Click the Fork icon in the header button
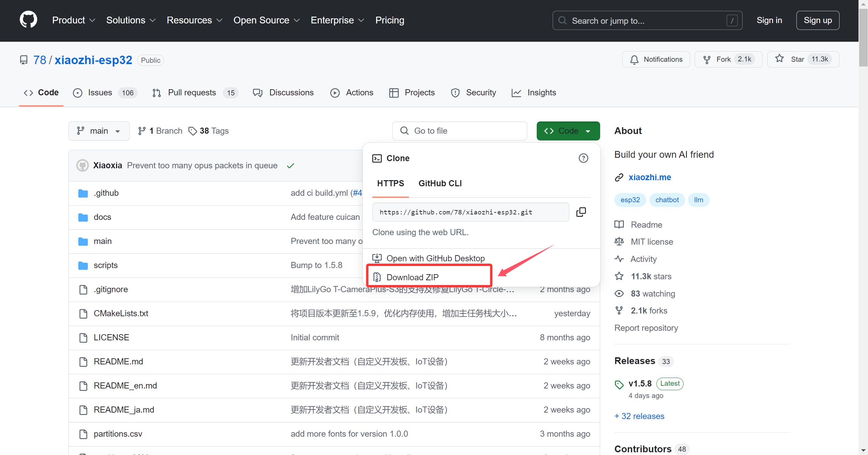 (x=707, y=60)
